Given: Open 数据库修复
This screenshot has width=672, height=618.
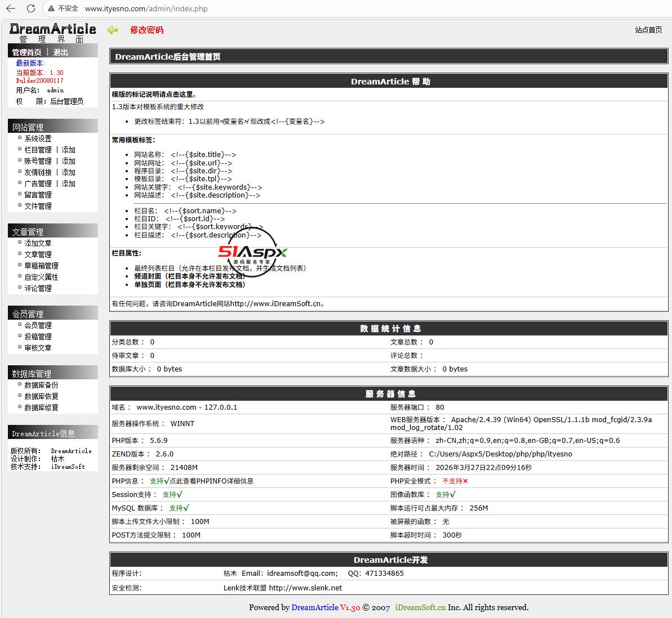Looking at the screenshot, I should [41, 407].
